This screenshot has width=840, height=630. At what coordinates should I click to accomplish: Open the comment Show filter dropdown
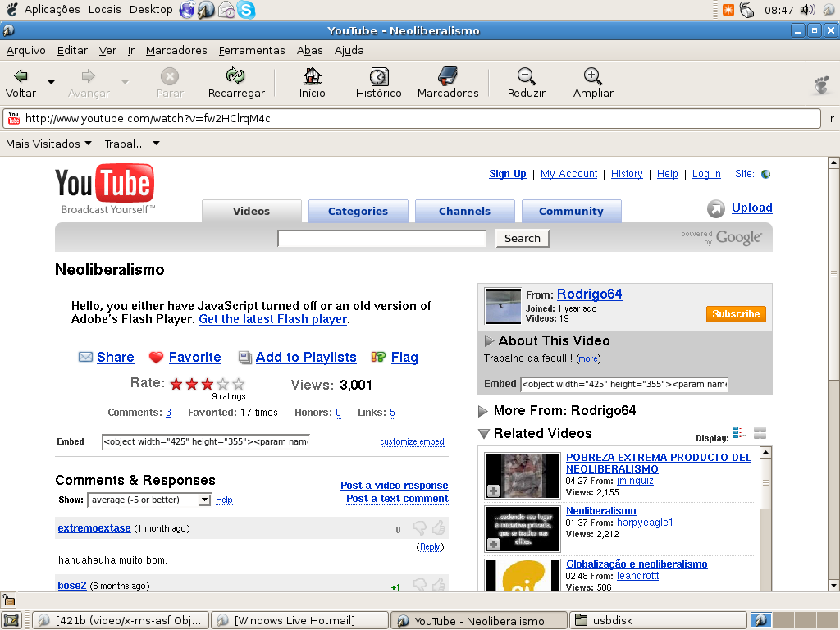tap(149, 500)
